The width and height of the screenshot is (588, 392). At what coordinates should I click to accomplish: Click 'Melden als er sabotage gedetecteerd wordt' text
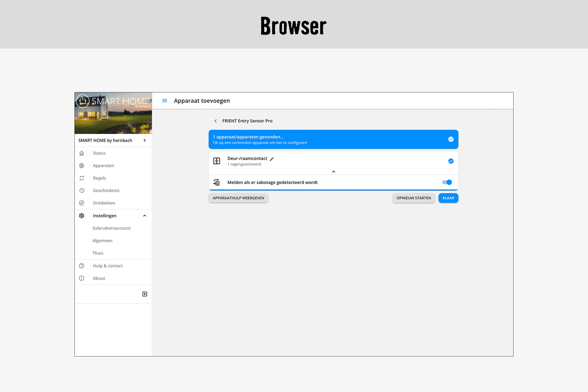[272, 183]
